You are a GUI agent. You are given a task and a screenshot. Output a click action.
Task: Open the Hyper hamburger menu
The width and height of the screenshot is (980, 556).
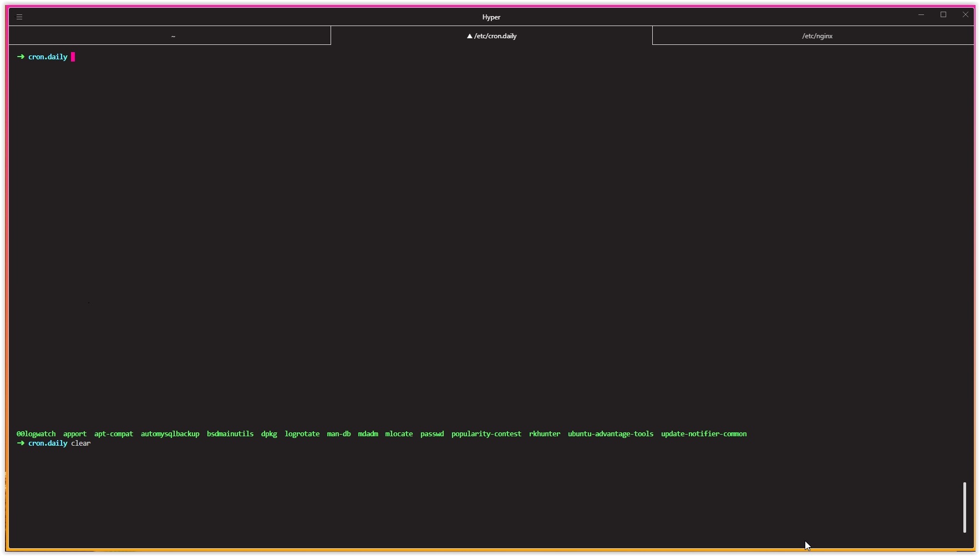tap(21, 17)
